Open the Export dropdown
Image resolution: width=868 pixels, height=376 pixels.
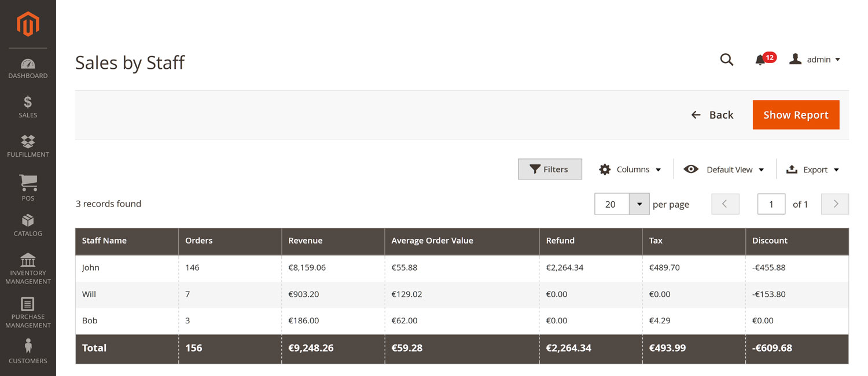(x=813, y=169)
